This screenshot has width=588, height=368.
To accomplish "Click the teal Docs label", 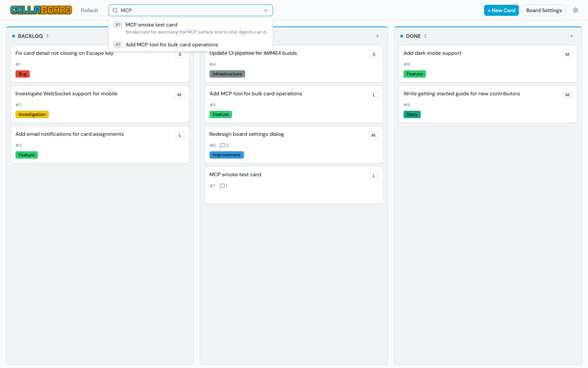I will point(412,114).
